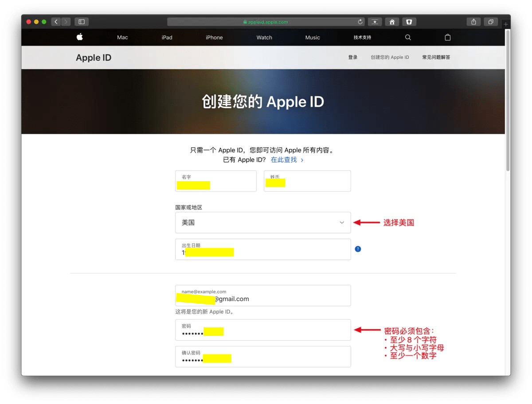Click the name@example.com email field
The image size is (532, 404).
(263, 295)
